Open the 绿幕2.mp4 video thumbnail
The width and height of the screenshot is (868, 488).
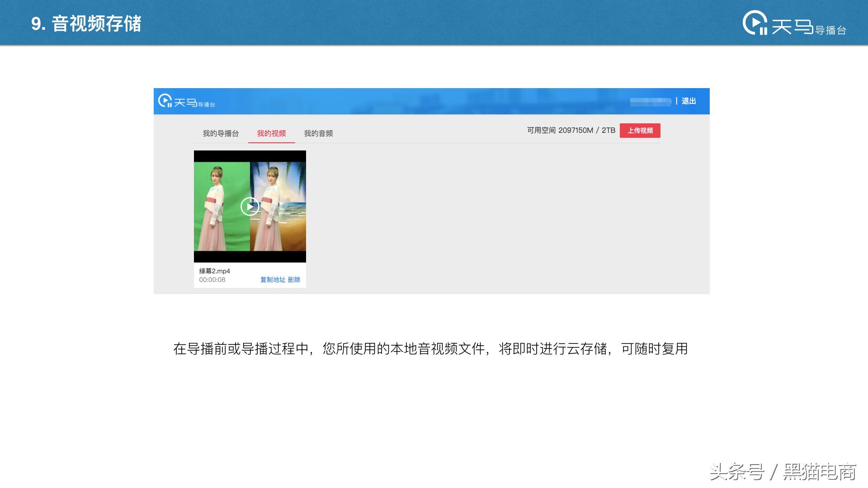point(250,206)
